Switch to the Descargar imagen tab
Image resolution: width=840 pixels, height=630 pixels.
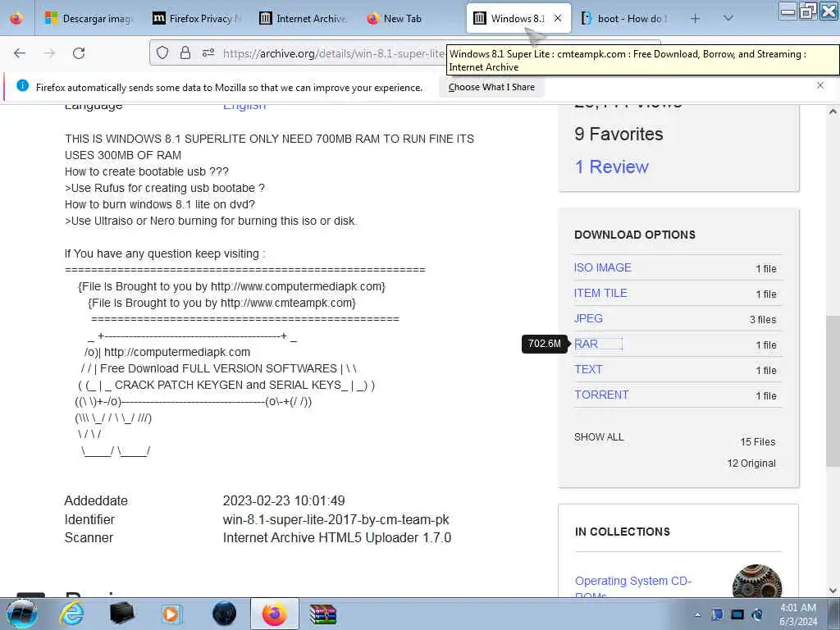[89, 18]
